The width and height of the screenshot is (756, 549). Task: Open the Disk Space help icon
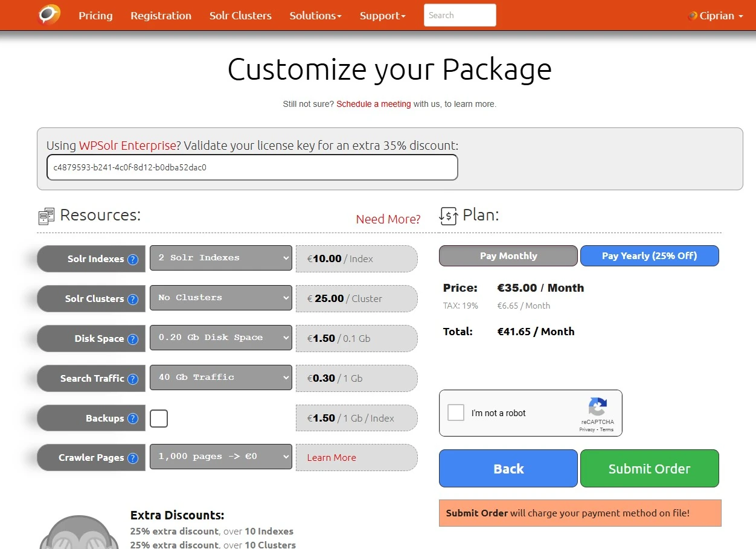pos(133,339)
